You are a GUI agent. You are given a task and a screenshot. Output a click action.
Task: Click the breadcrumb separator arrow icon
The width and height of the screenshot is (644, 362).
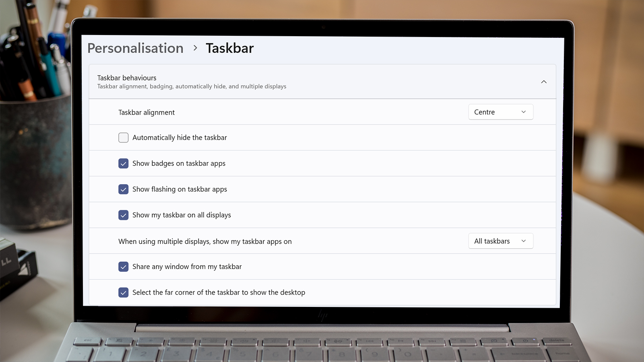click(195, 48)
